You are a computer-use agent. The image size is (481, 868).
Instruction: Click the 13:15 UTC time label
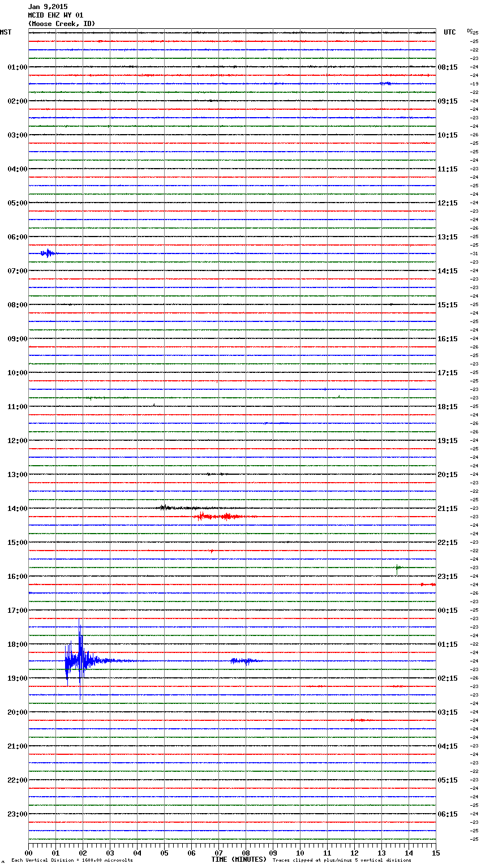(x=448, y=237)
